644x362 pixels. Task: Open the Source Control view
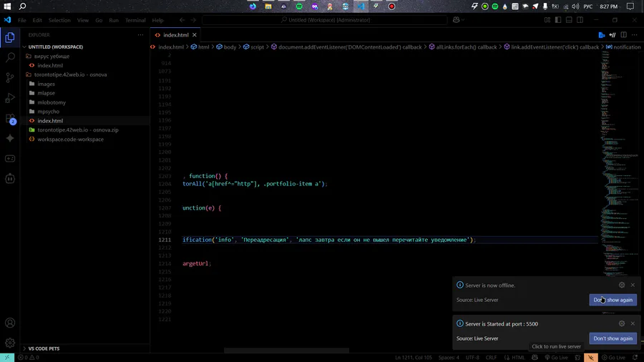(10, 77)
